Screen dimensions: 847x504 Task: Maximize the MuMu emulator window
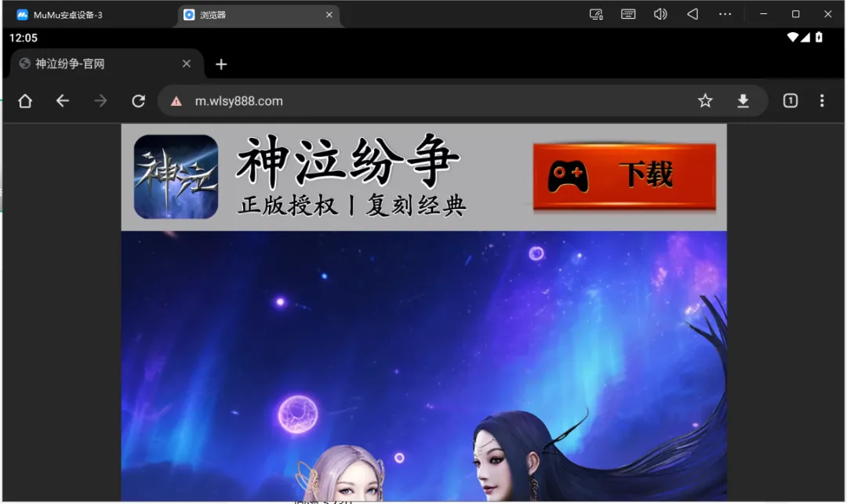tap(796, 15)
